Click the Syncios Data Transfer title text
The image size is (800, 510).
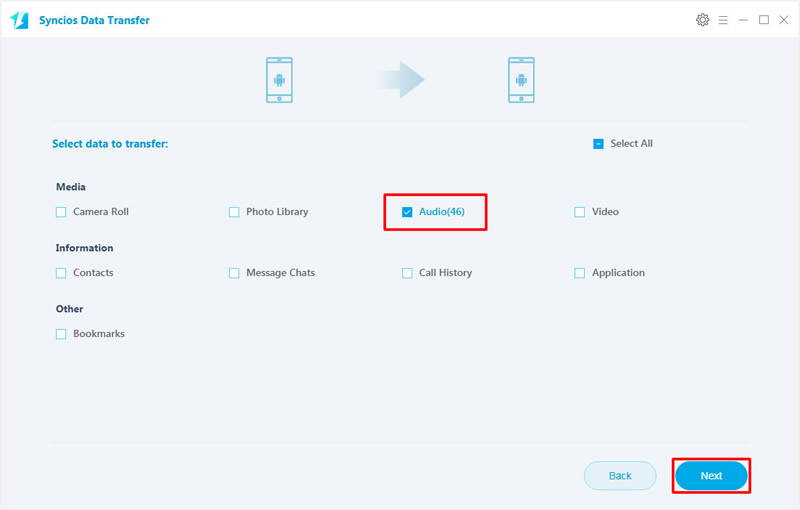point(94,20)
